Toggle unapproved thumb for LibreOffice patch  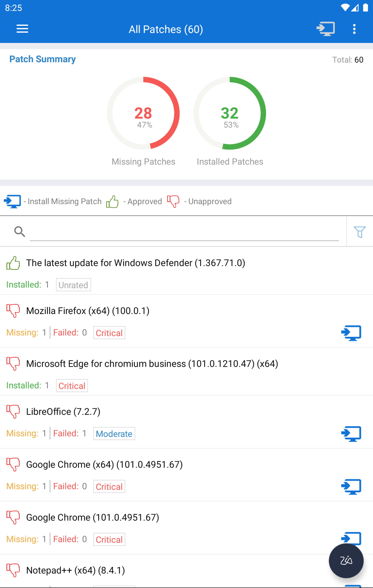13,411
